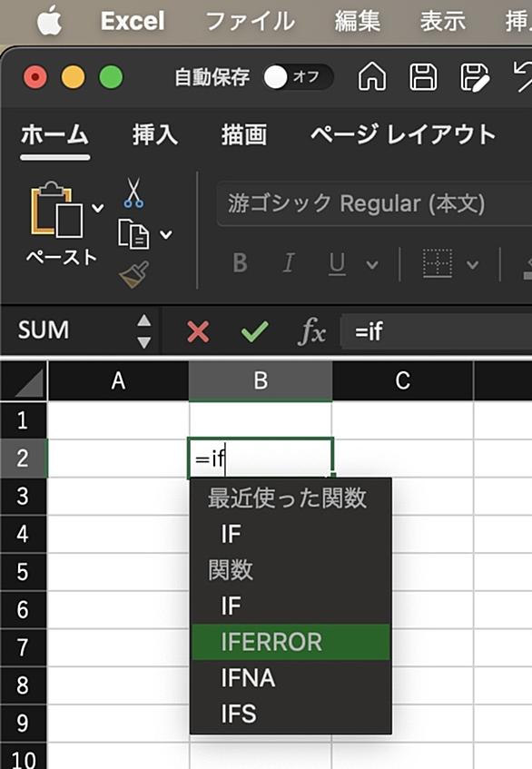Choose IFNA from the autocomplete list
The image size is (532, 769).
291,678
